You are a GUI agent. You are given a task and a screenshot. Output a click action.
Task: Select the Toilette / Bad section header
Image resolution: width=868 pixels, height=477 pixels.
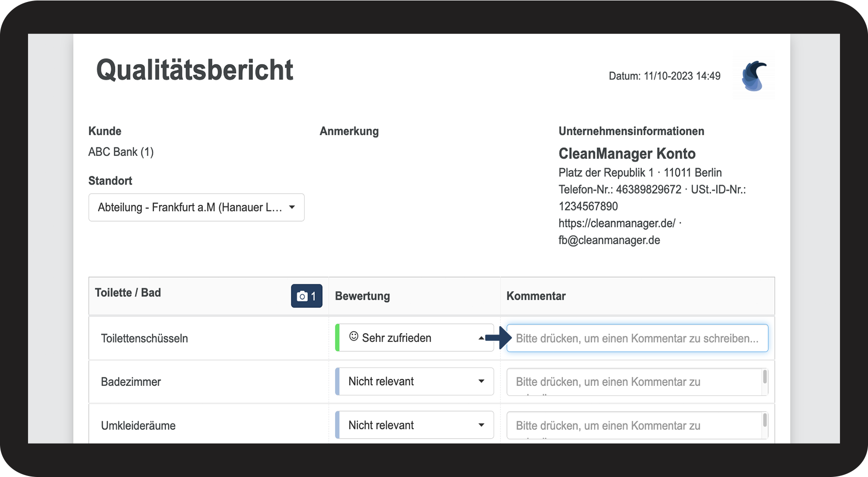click(128, 293)
